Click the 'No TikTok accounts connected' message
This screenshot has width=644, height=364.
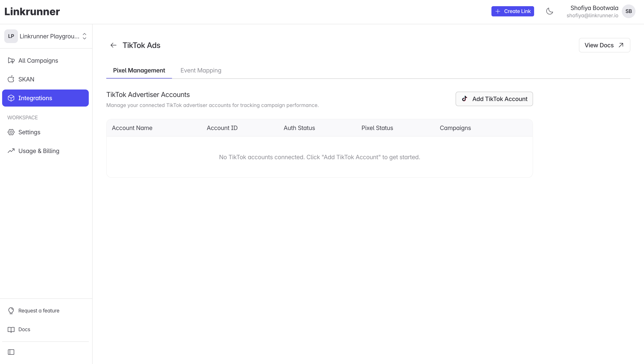[319, 157]
